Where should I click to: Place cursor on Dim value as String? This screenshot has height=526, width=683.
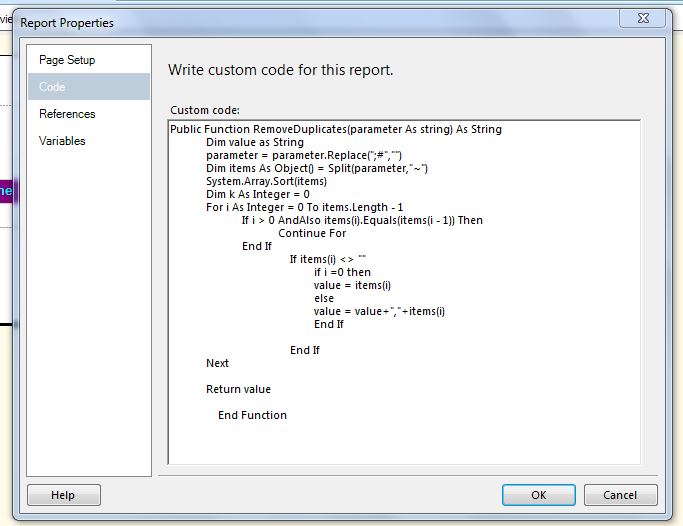[254, 142]
